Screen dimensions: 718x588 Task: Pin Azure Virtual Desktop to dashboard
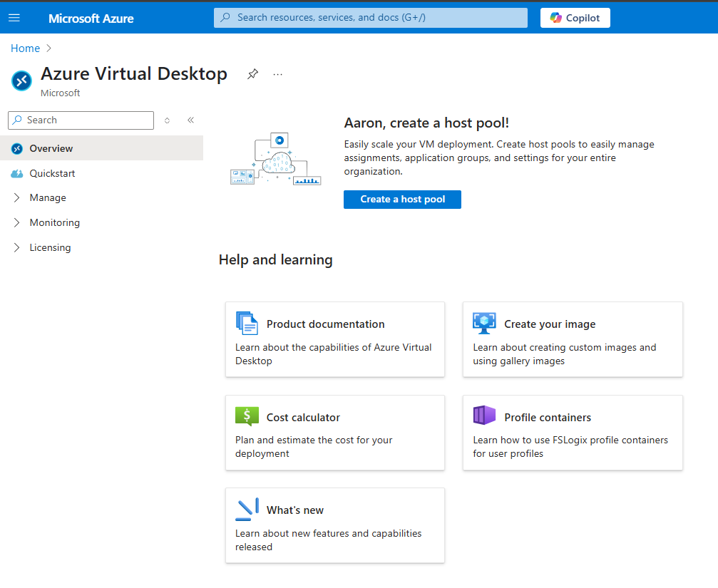[253, 73]
